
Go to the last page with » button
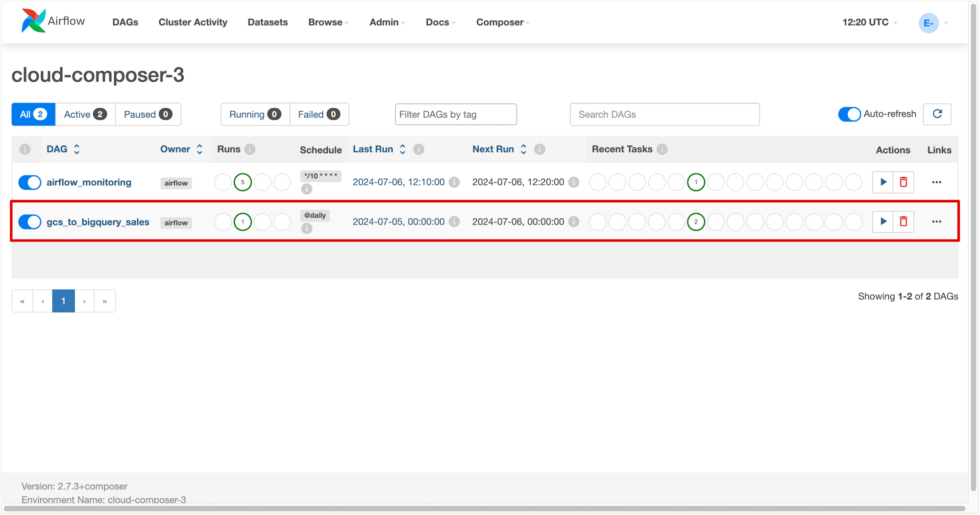pyautogui.click(x=105, y=301)
